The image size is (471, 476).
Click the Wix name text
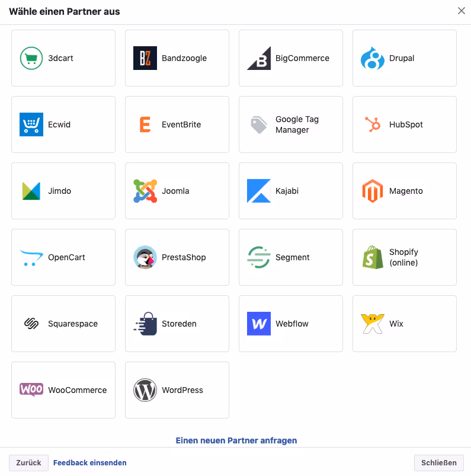pos(396,324)
